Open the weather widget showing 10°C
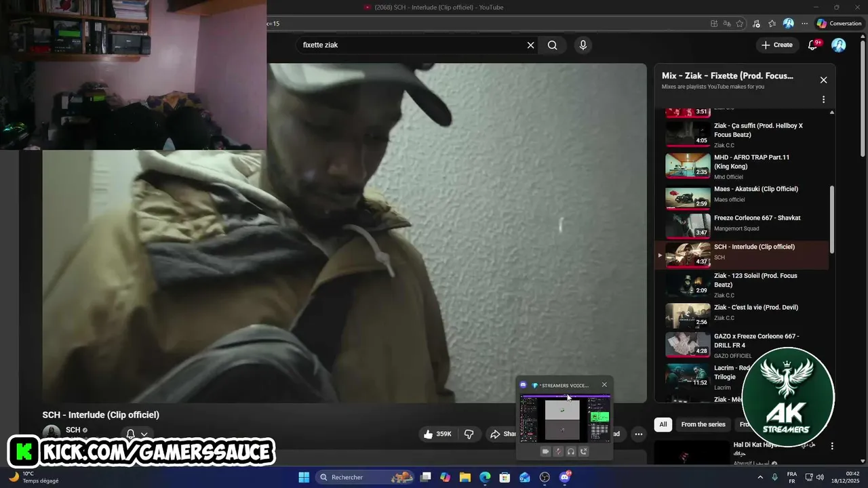 point(32,477)
